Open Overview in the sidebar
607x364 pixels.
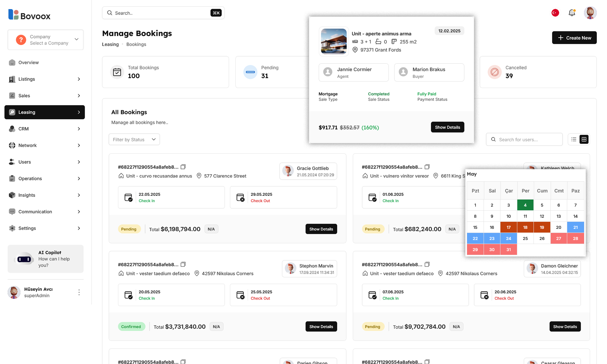pos(29,63)
